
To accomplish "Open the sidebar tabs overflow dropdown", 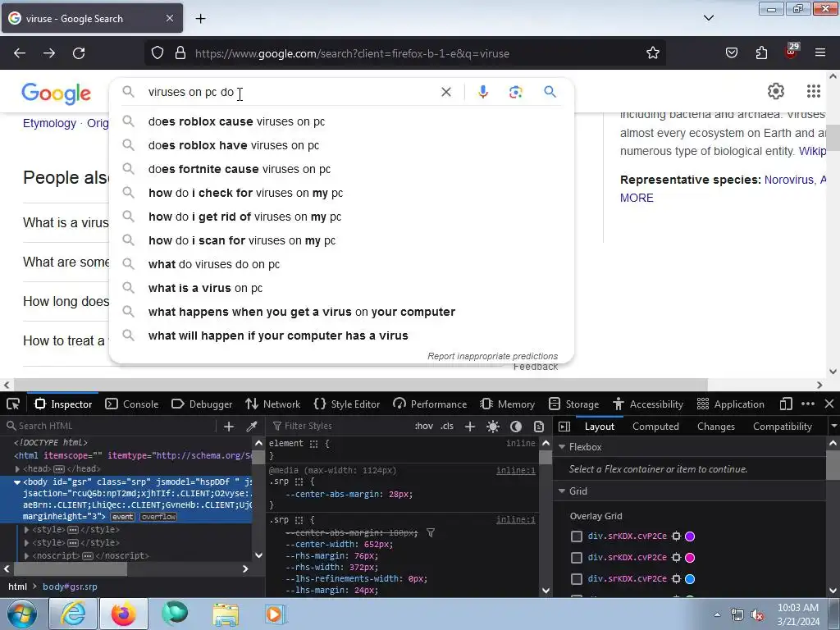I will (833, 427).
